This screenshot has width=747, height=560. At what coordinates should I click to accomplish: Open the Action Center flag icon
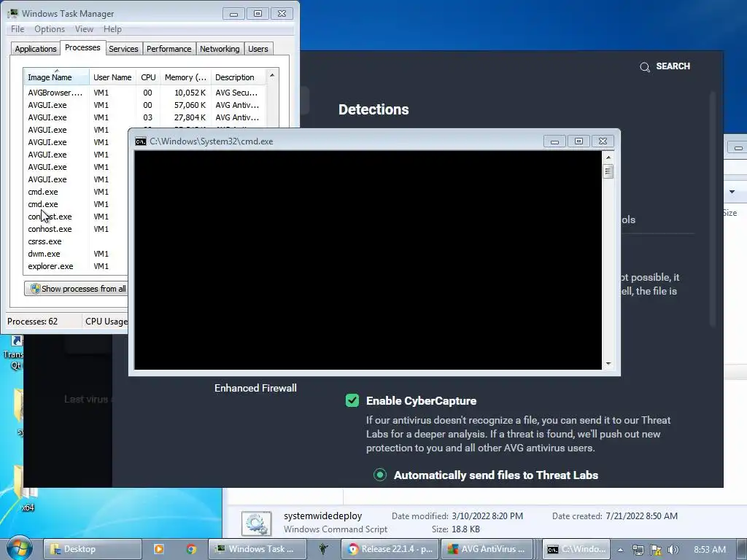[656, 550]
